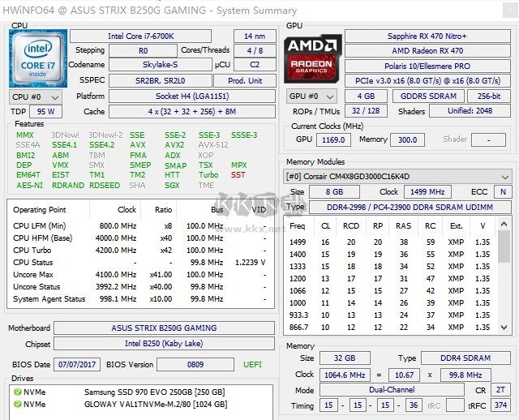This screenshot has height=420, width=519.
Task: Click the ASUS STRIX B250G GAMING motherboard field
Action: pyautogui.click(x=164, y=328)
